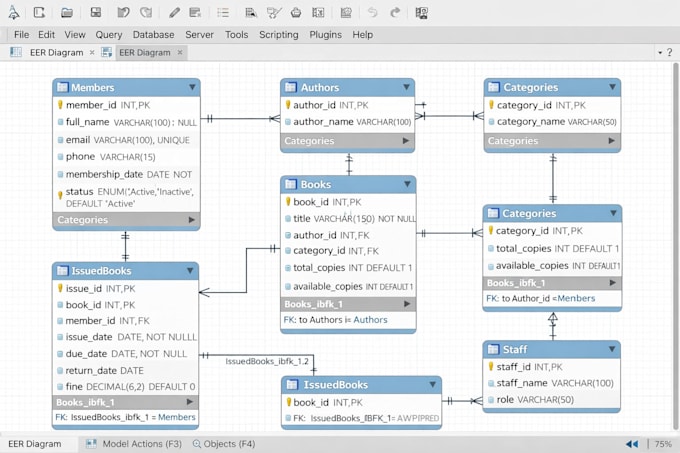Viewport: 680px width, 453px height.
Task: Click the key icon beside issue_id
Action: click(60, 288)
